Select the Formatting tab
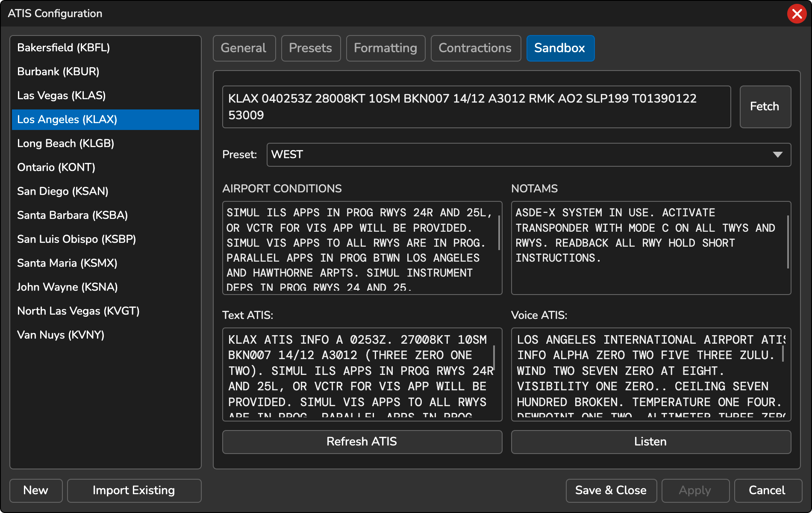Image resolution: width=812 pixels, height=513 pixels. click(x=385, y=48)
